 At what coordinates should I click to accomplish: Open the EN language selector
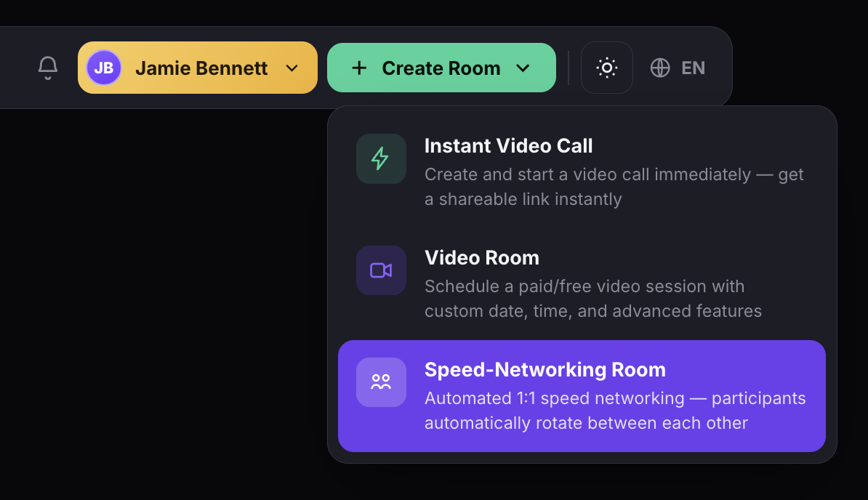(x=678, y=68)
